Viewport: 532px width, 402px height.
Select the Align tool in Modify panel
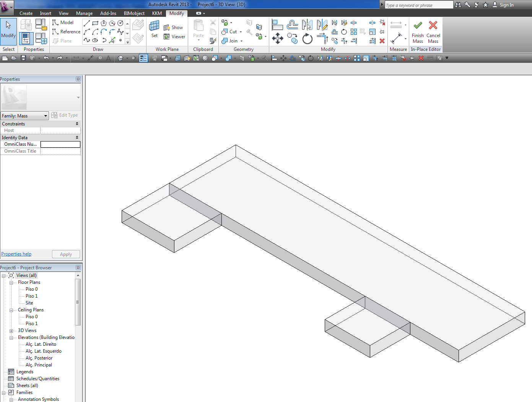coord(277,25)
